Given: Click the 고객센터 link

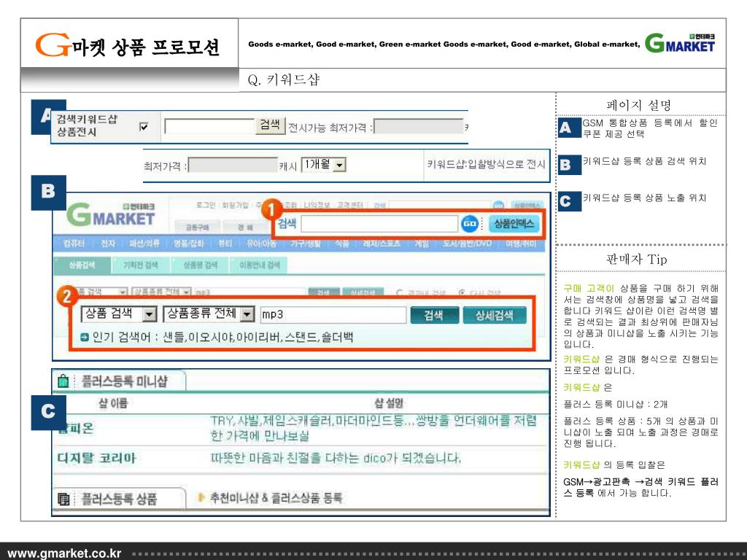Looking at the screenshot, I should click(350, 205).
